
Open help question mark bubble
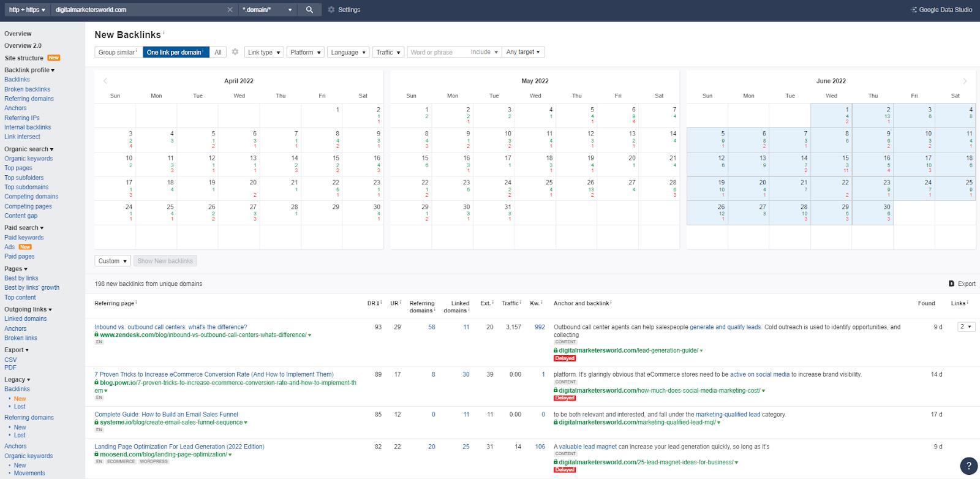point(968,466)
